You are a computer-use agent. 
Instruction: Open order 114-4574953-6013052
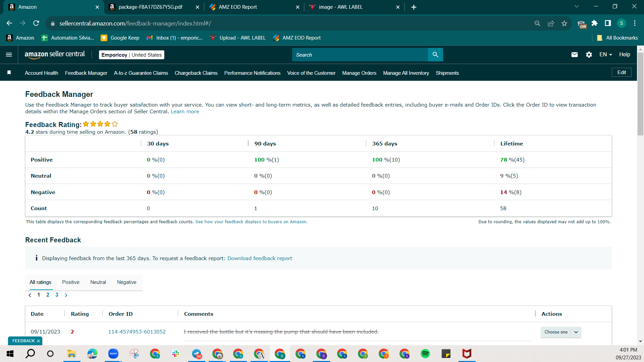tap(137, 332)
